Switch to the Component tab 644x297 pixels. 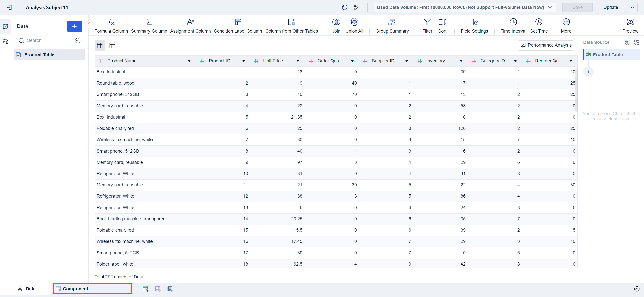[x=92, y=289]
